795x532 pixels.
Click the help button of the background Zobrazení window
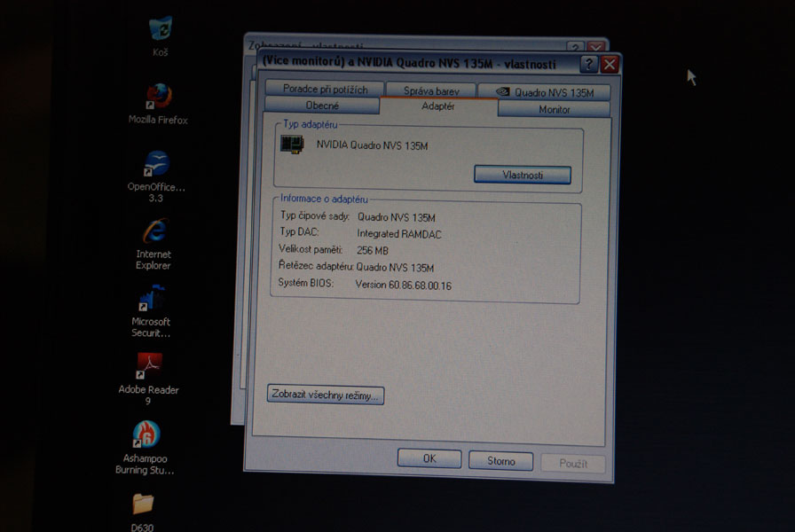[x=574, y=47]
